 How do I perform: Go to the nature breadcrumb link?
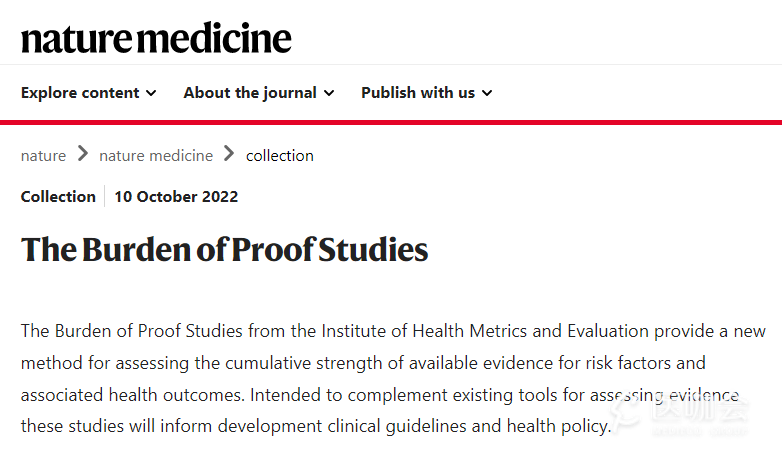[x=43, y=155]
